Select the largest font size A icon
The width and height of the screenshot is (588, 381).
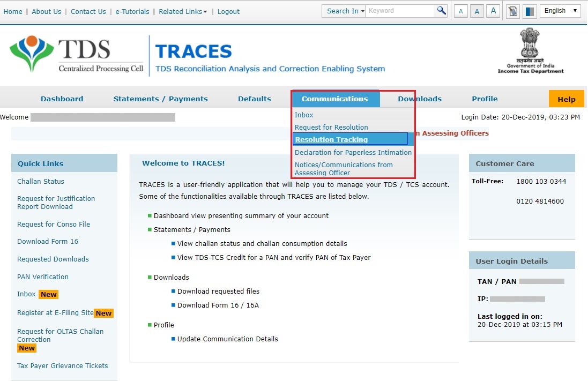[493, 11]
